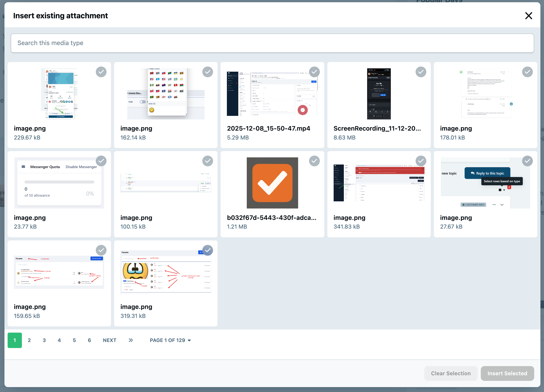This screenshot has width=544, height=392.
Task: Go to page 1
Action: point(15,340)
